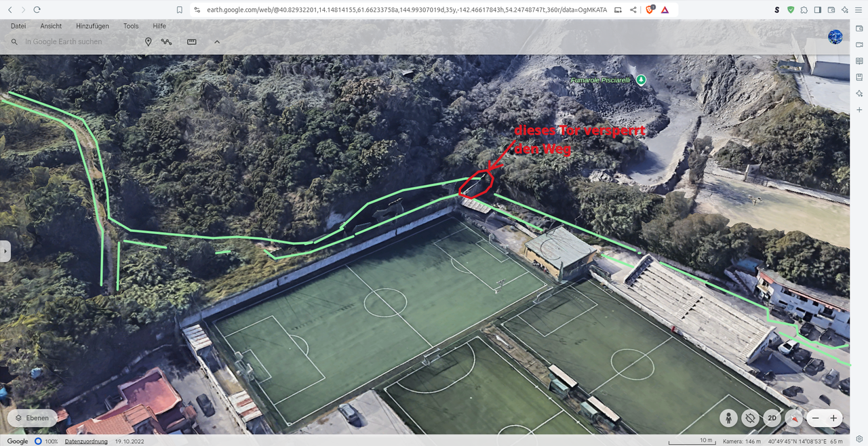The height and width of the screenshot is (446, 868).
Task: Activate the ruler measure tool
Action: pyautogui.click(x=192, y=42)
